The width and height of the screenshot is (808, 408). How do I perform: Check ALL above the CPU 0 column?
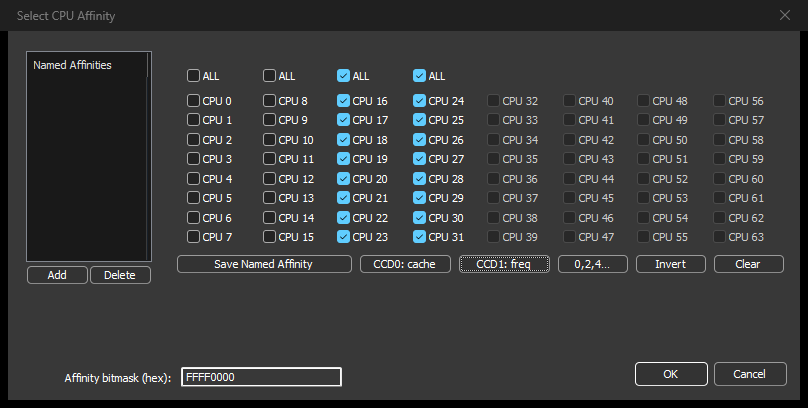193,76
